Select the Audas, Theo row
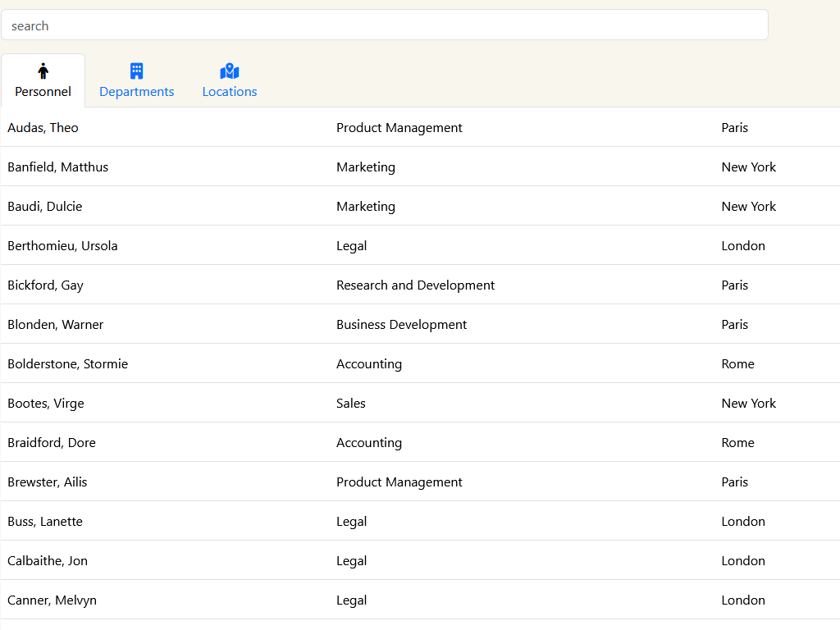 pos(43,128)
